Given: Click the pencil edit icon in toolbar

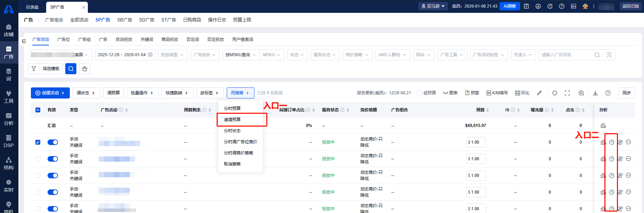Looking at the screenshot, I should [x=539, y=93].
